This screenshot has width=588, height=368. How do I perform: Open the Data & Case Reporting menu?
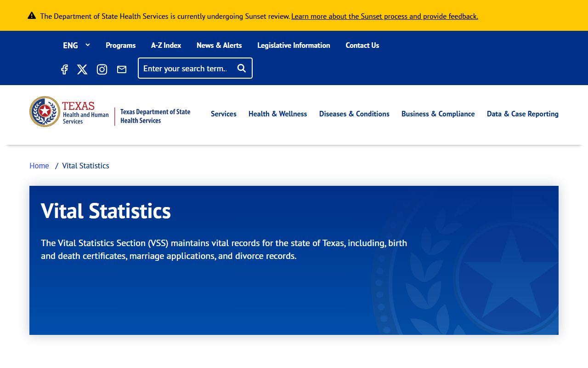(x=522, y=114)
